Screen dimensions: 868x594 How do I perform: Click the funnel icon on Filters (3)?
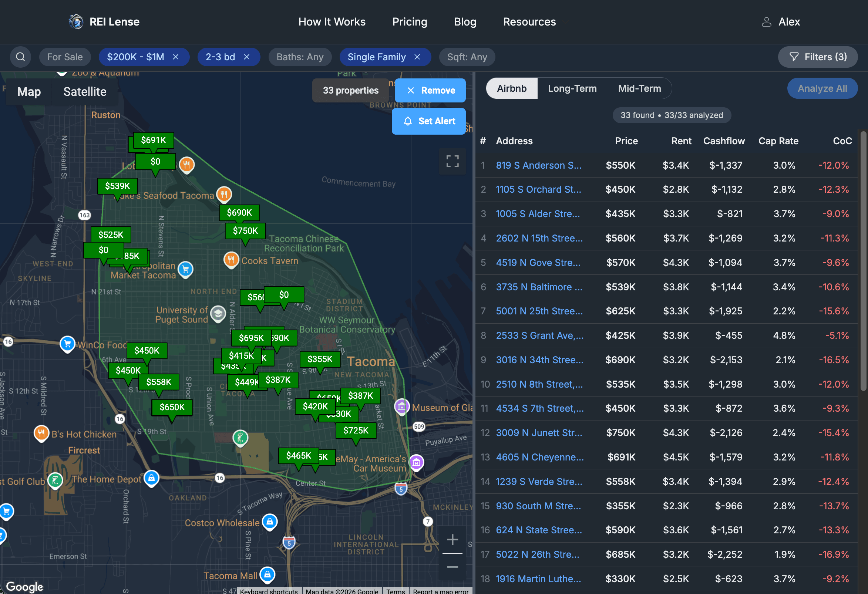pyautogui.click(x=794, y=57)
